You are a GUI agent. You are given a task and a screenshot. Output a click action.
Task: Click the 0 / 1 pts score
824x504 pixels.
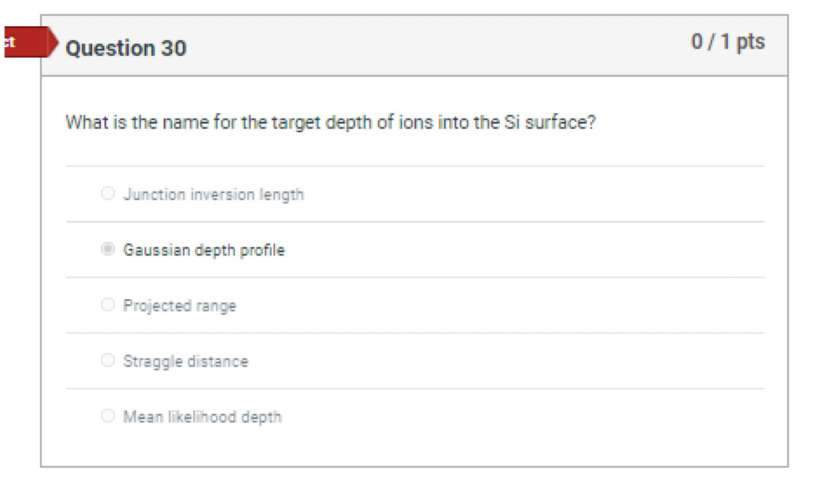pos(728,42)
